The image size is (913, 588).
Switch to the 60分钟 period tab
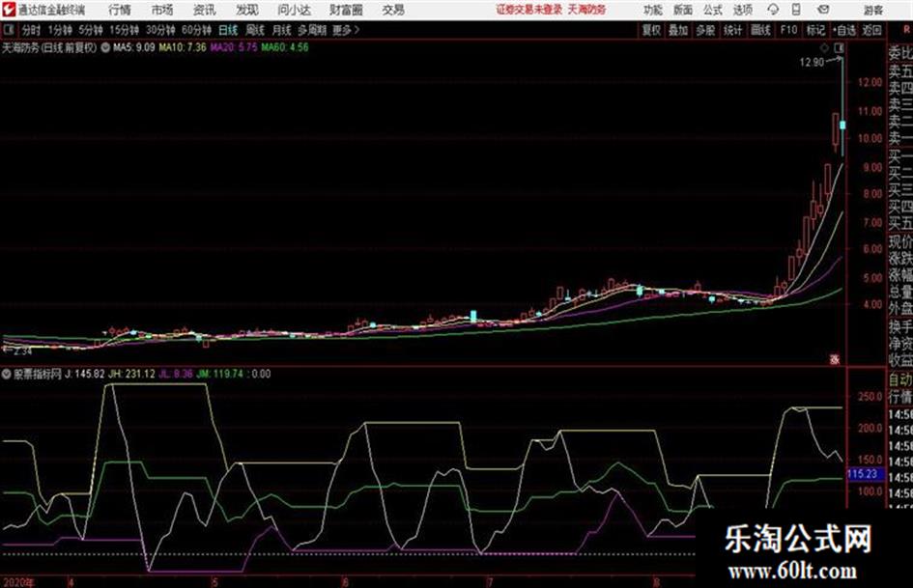197,30
